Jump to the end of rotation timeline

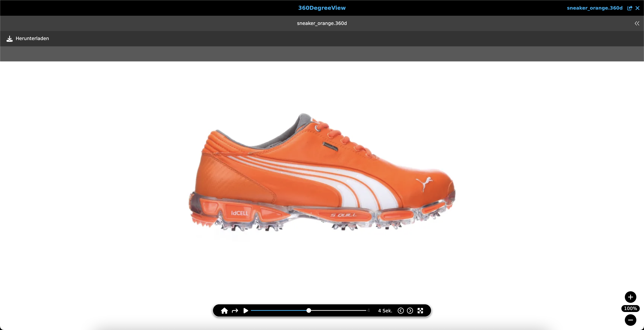[366, 310]
